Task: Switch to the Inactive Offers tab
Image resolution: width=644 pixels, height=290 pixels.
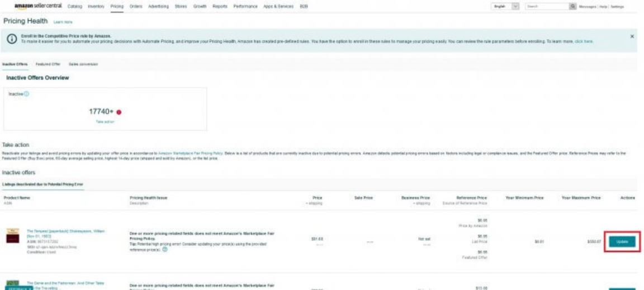Action: tap(15, 64)
